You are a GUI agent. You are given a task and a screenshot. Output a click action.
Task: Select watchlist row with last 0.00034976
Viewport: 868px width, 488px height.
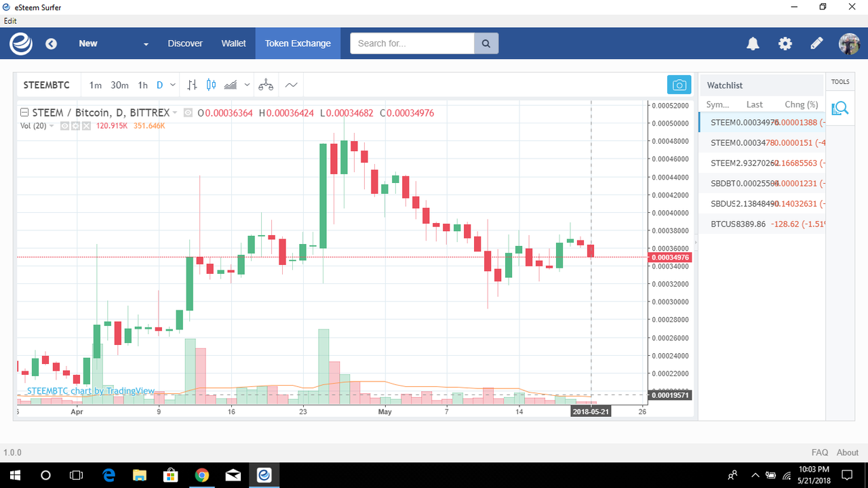(762, 123)
